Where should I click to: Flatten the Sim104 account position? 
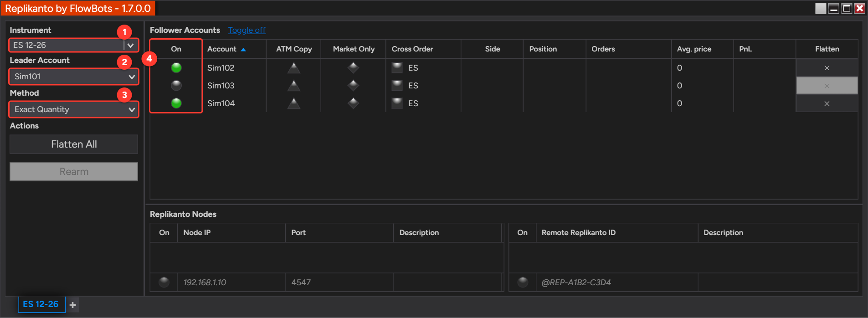(x=827, y=103)
